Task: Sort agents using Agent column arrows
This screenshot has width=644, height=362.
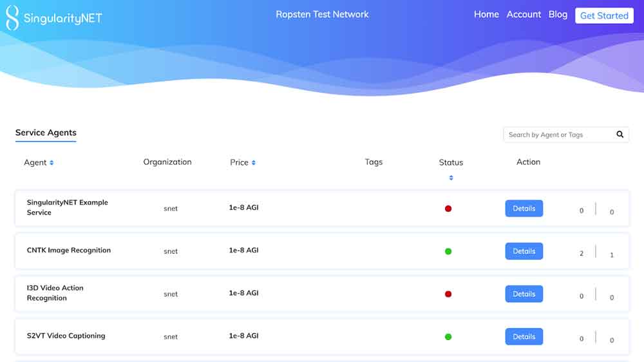Action: 52,163
